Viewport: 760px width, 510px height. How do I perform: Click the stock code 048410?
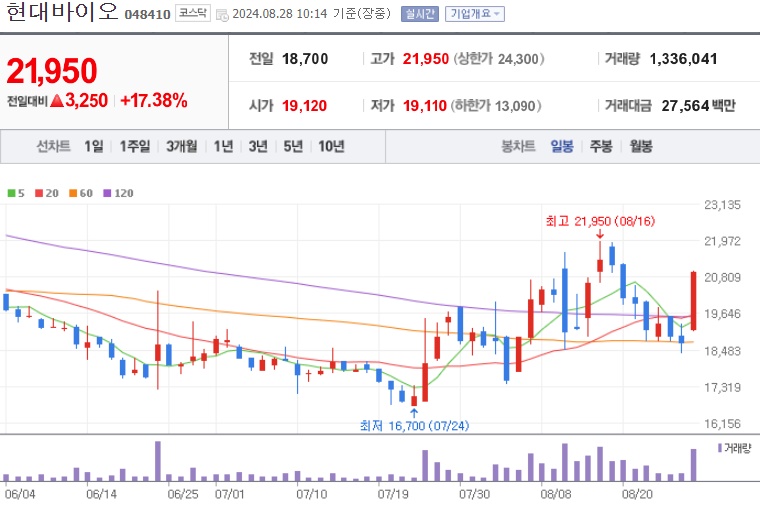point(147,15)
